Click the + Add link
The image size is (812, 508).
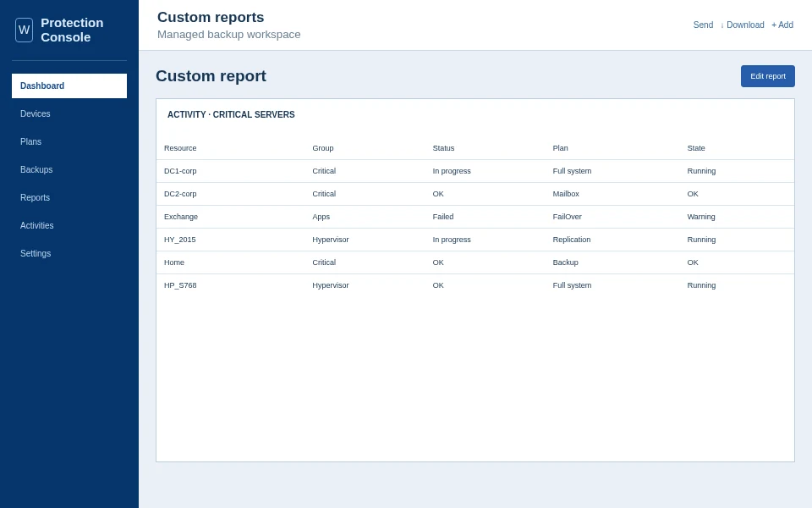(782, 25)
